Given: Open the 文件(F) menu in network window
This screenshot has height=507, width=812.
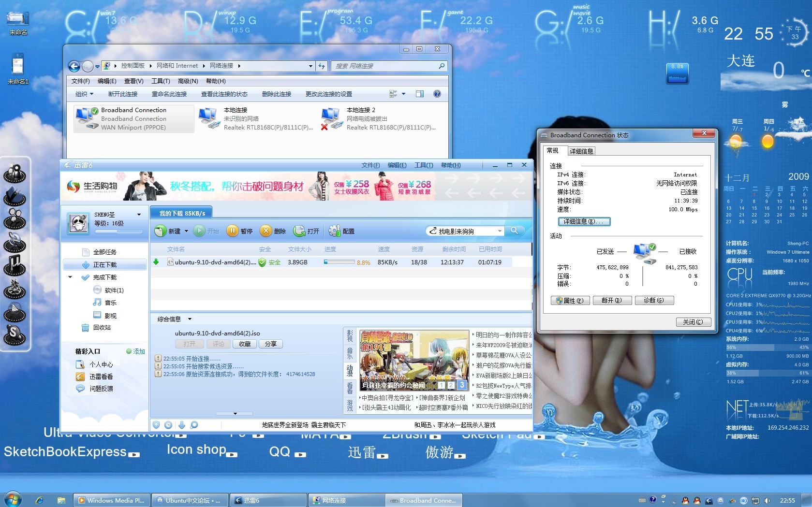Looking at the screenshot, I should (81, 81).
